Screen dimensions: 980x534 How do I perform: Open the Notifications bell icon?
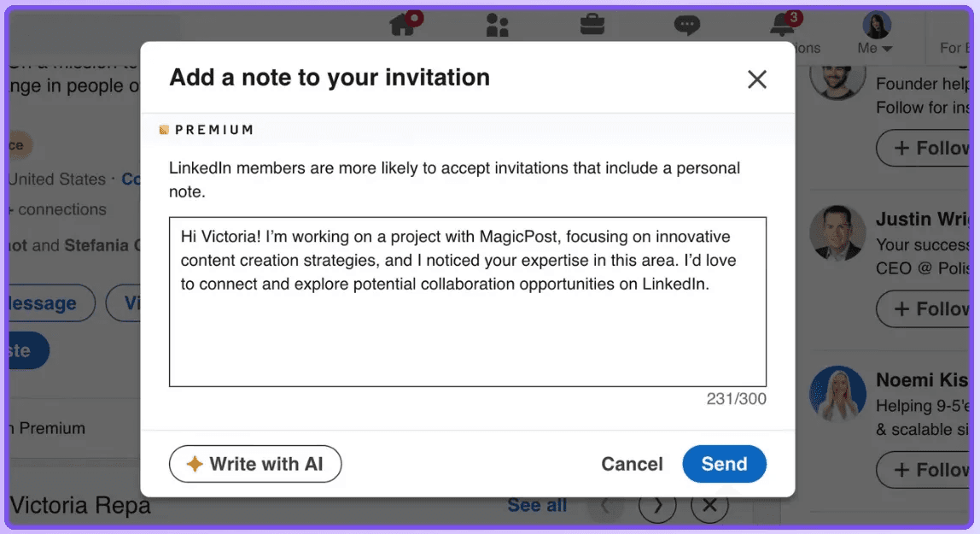[782, 25]
